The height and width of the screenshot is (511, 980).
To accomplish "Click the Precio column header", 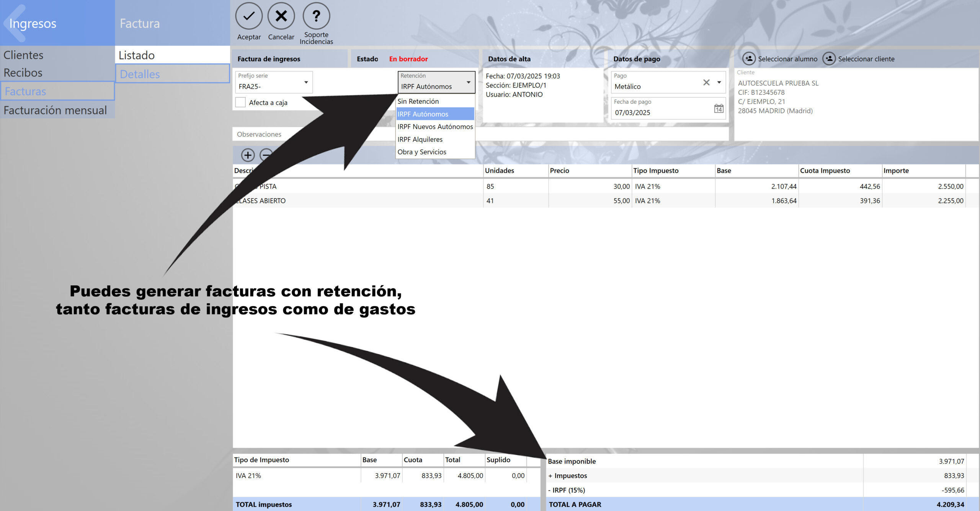I will coord(590,171).
